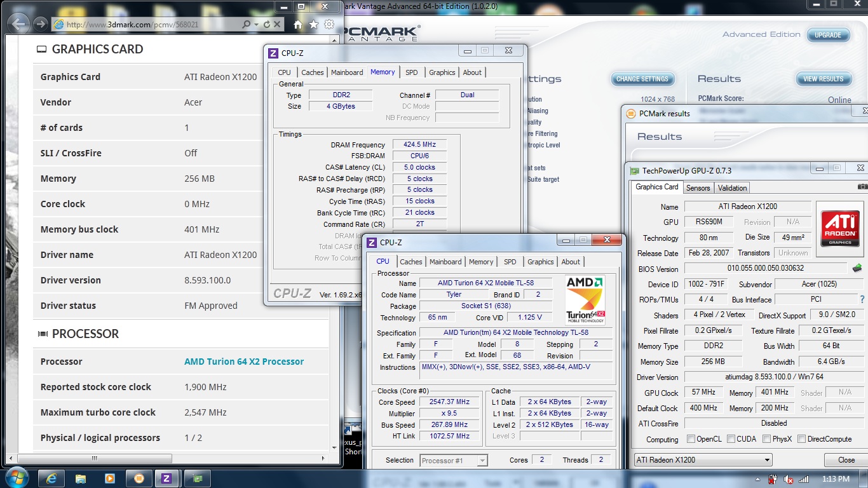Enable the CUDA checkbox in GPU-Z
868x488 pixels.
(x=731, y=439)
